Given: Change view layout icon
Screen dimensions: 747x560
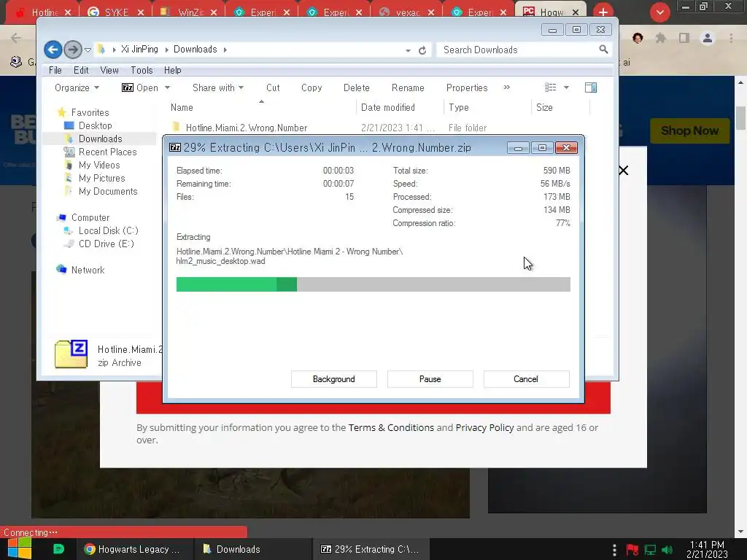Looking at the screenshot, I should click(x=550, y=87).
